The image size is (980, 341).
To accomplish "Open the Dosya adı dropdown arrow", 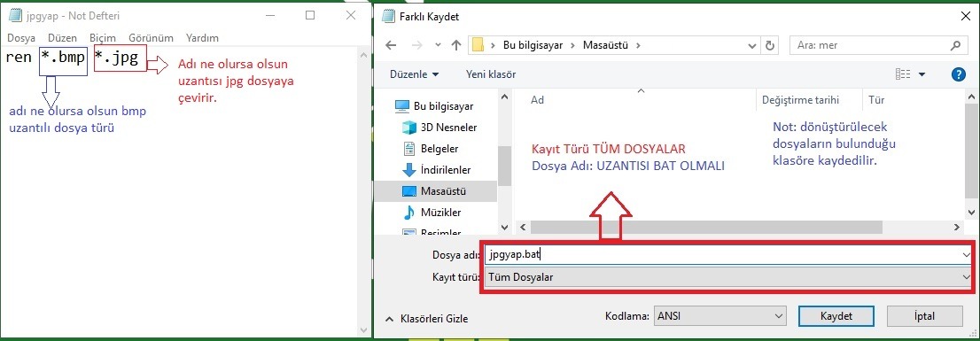I will click(x=966, y=255).
